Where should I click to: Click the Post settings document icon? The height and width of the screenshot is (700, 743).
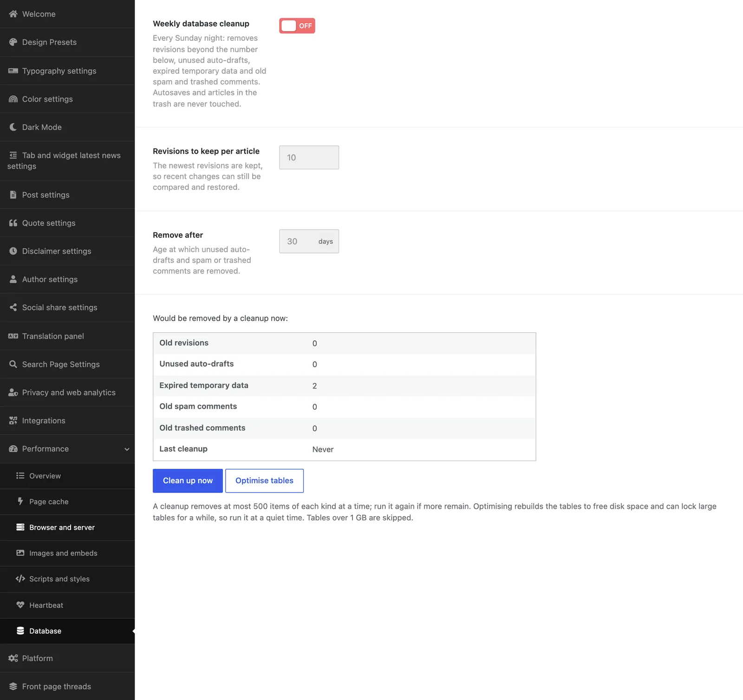[13, 195]
